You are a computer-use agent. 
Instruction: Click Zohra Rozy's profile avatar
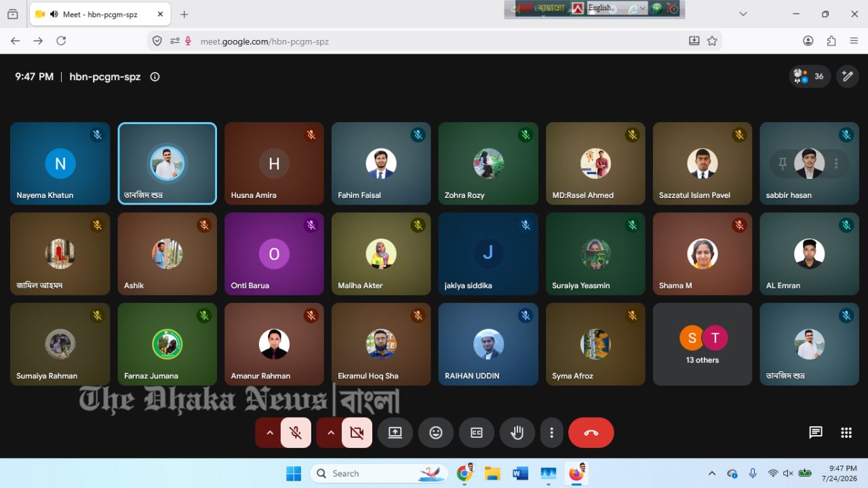click(x=488, y=163)
